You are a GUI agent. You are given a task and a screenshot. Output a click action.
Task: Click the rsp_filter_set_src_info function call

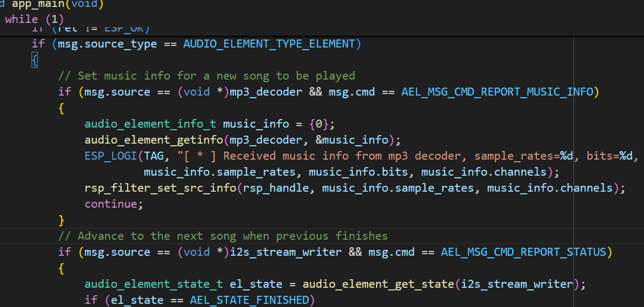[x=160, y=188]
